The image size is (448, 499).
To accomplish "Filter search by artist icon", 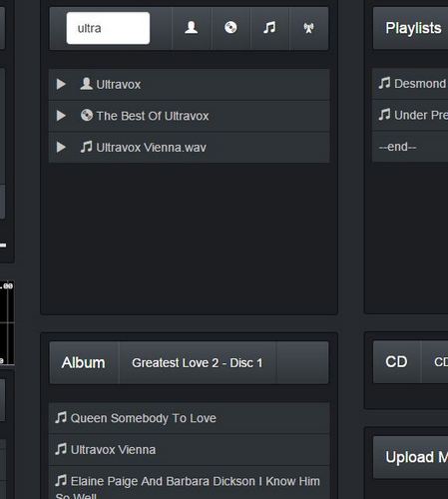I will [192, 28].
